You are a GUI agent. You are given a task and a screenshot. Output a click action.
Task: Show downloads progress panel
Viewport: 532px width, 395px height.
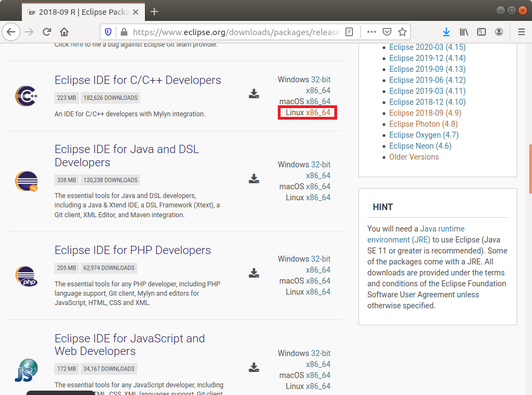[x=446, y=32]
